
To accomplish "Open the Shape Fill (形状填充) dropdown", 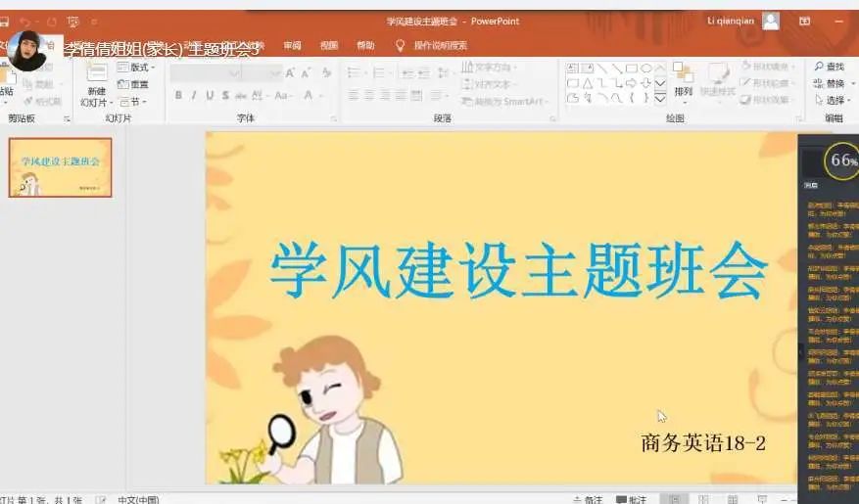I will click(768, 67).
